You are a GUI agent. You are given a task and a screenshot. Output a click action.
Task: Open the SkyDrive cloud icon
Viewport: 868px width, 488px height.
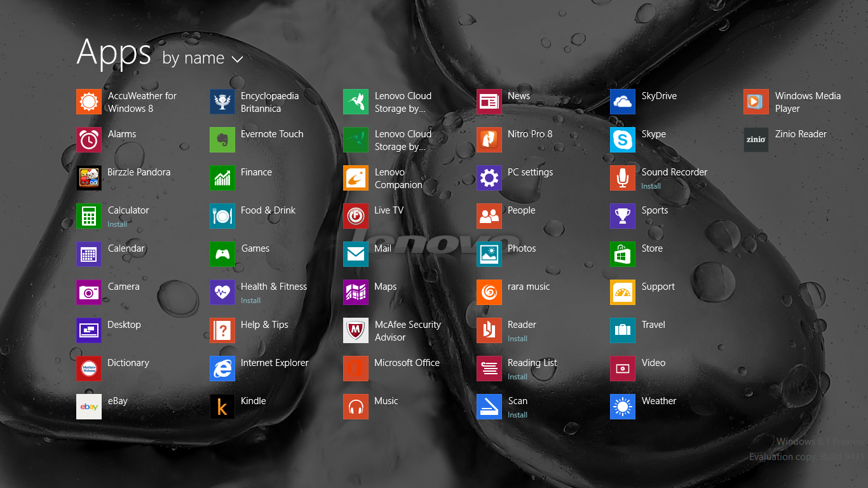pyautogui.click(x=623, y=102)
